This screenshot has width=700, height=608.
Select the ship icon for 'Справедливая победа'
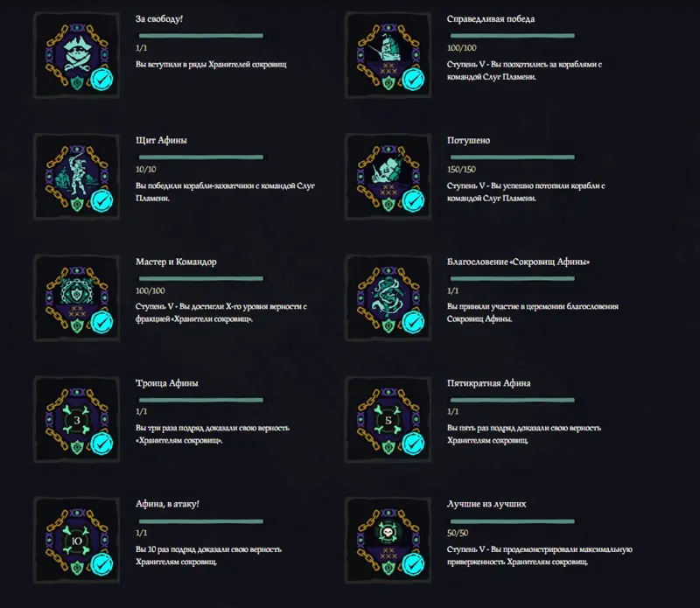tap(388, 55)
